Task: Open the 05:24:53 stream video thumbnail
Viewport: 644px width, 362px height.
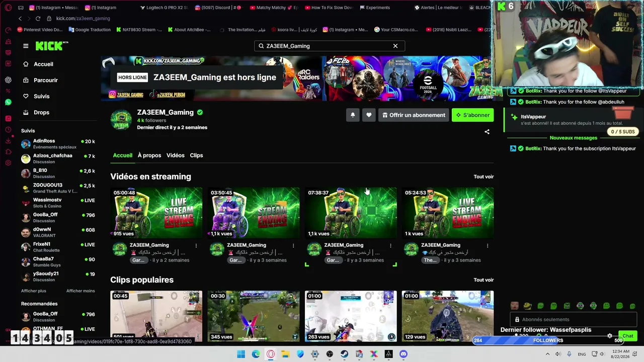Action: [448, 213]
